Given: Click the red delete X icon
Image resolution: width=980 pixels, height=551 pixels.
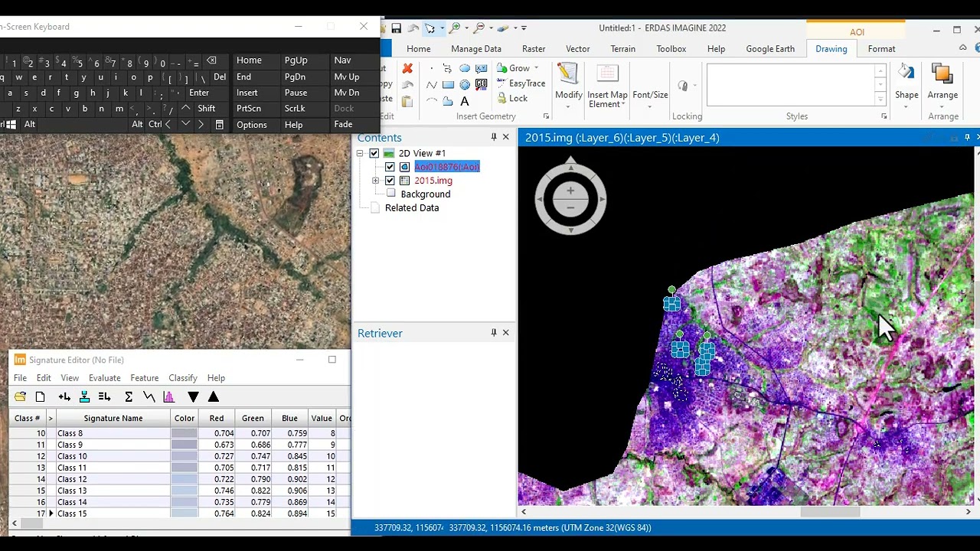Looking at the screenshot, I should pos(407,69).
